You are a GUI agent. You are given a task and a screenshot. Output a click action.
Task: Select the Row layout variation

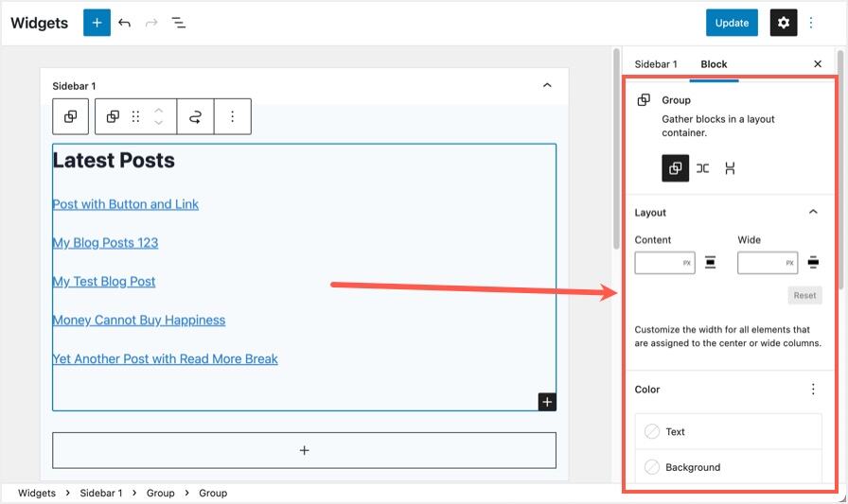702,168
